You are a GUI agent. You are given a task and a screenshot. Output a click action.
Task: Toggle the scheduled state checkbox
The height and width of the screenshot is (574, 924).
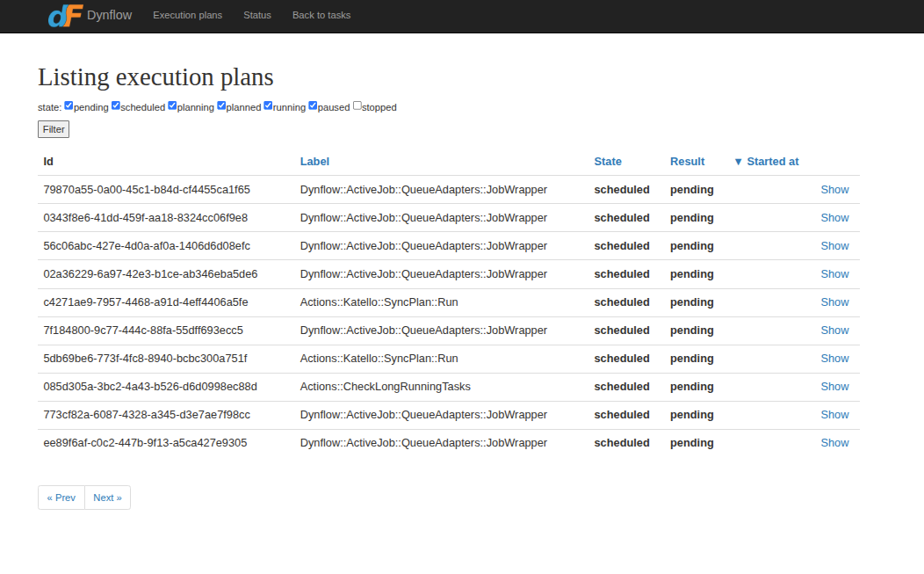point(116,106)
